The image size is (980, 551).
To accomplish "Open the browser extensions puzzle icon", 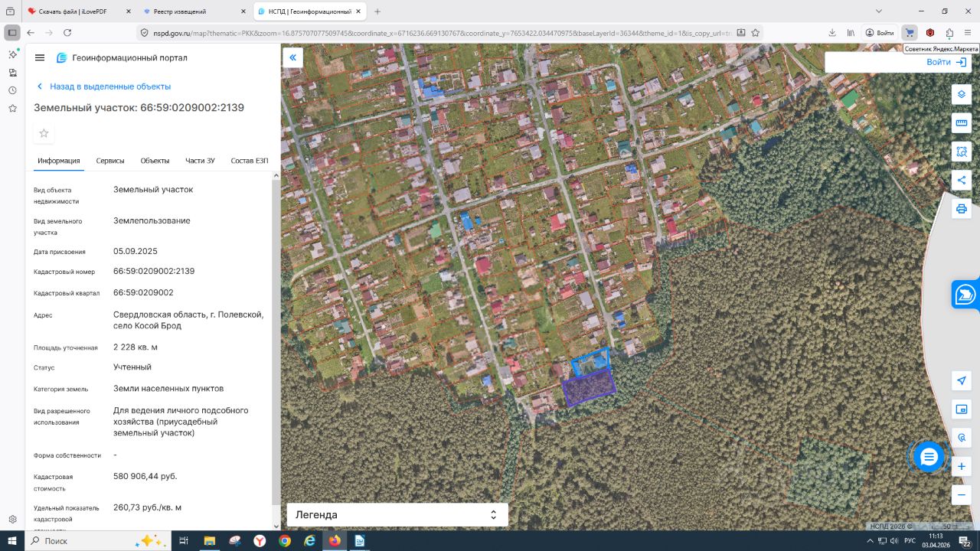I will click(949, 33).
